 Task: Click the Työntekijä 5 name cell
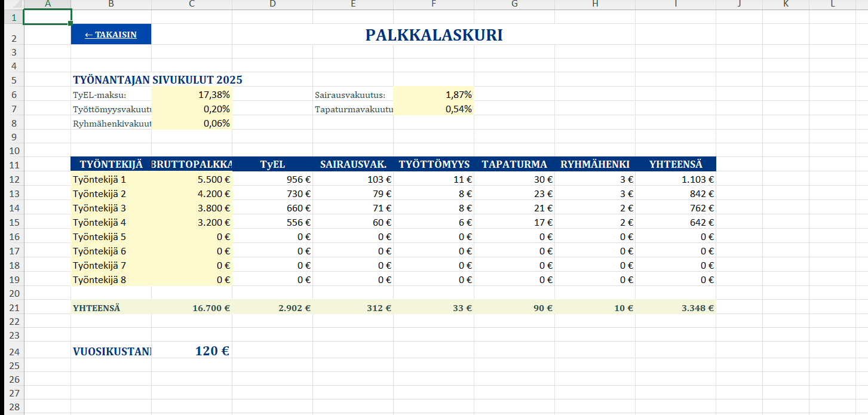point(111,236)
